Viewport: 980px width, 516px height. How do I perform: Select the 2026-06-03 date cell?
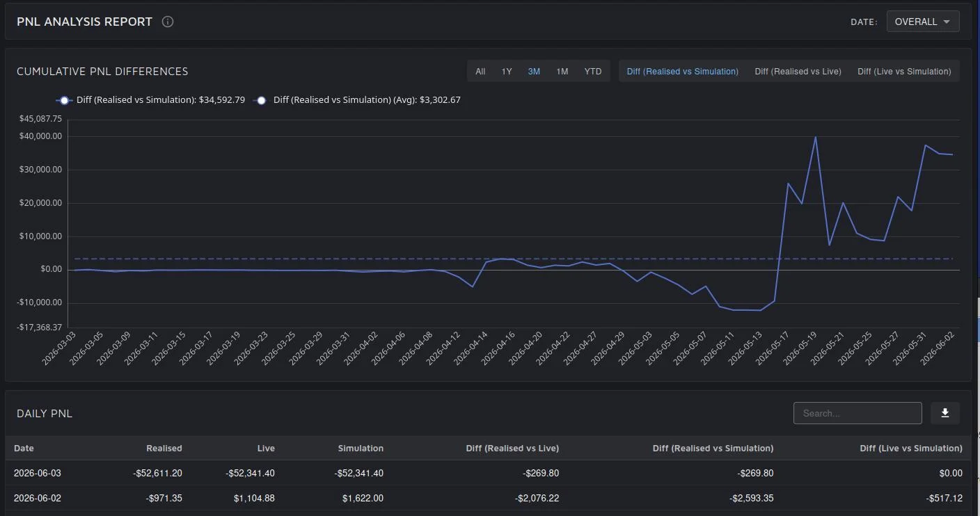[x=38, y=474]
